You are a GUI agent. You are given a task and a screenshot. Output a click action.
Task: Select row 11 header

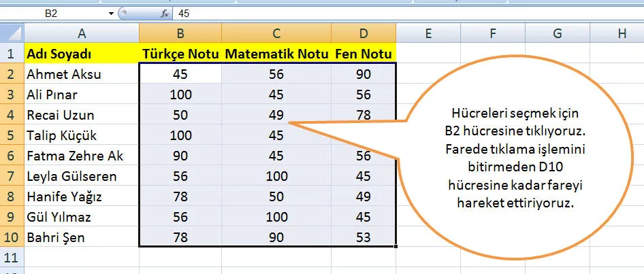coord(12,258)
